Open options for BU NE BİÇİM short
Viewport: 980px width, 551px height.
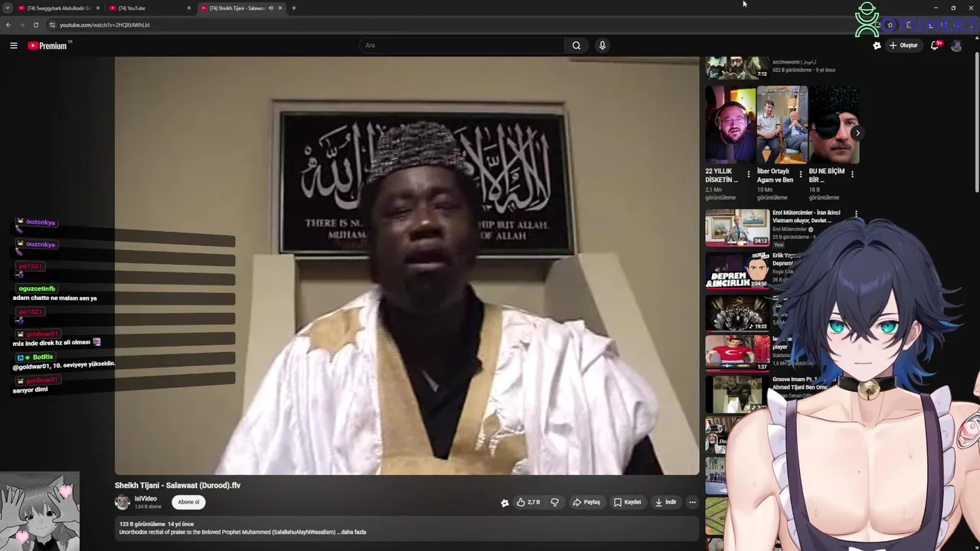[x=852, y=174]
